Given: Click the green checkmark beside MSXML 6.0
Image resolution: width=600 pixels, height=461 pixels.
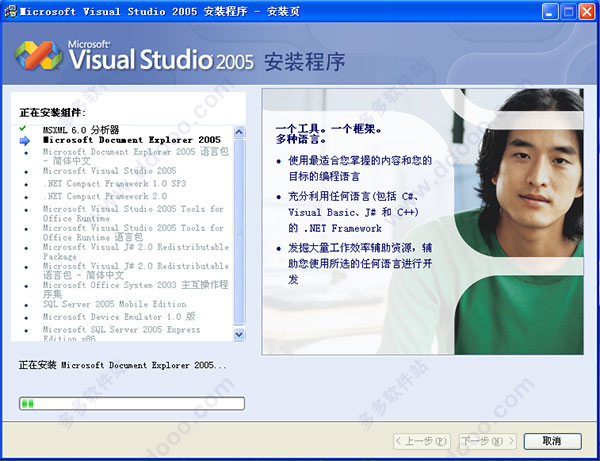Looking at the screenshot, I should (23, 130).
